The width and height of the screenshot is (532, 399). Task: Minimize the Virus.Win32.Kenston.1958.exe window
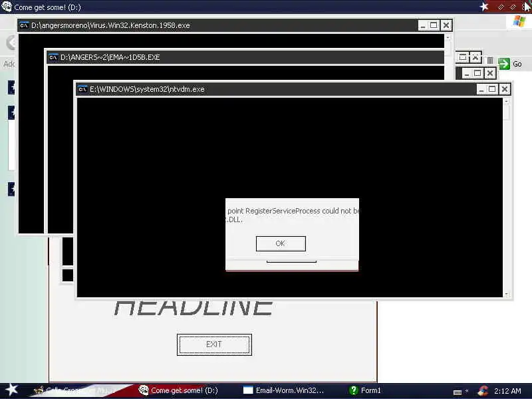tap(423, 25)
